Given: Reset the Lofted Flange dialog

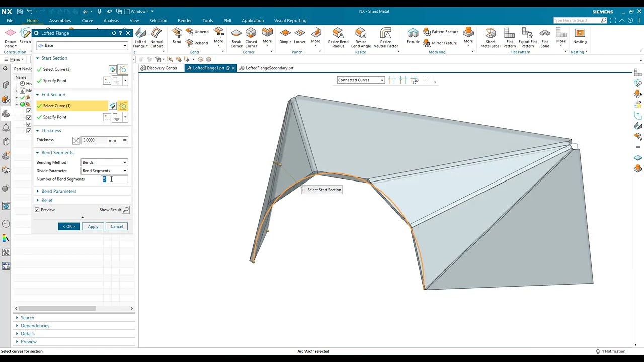Looking at the screenshot, I should (x=114, y=33).
